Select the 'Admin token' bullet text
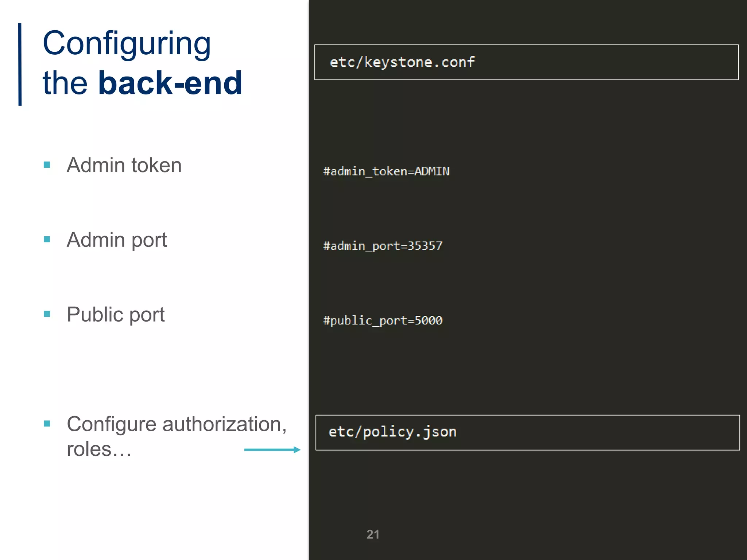Image resolution: width=747 pixels, height=560 pixels. (124, 165)
